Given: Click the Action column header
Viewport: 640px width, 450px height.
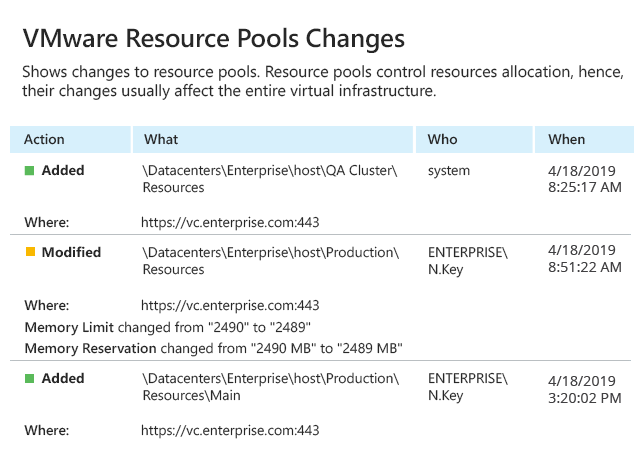Looking at the screenshot, I should click(x=70, y=139).
